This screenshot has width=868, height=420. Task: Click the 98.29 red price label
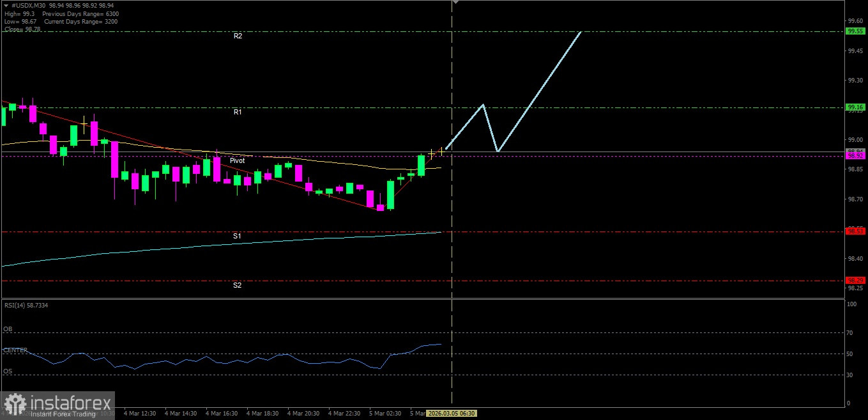pos(855,280)
